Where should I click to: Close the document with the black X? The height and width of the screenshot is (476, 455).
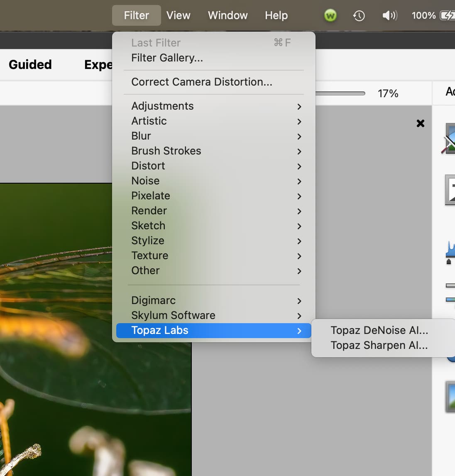(x=420, y=123)
